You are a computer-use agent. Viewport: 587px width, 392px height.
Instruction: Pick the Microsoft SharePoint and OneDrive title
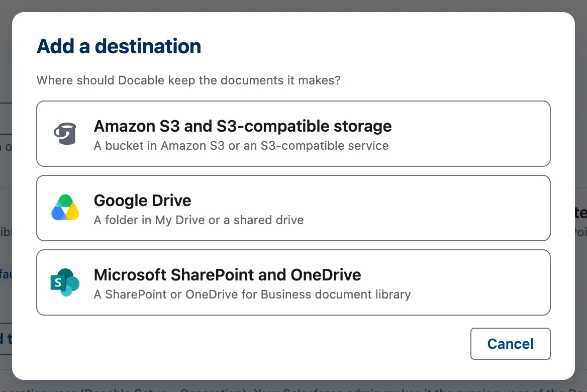(x=227, y=275)
